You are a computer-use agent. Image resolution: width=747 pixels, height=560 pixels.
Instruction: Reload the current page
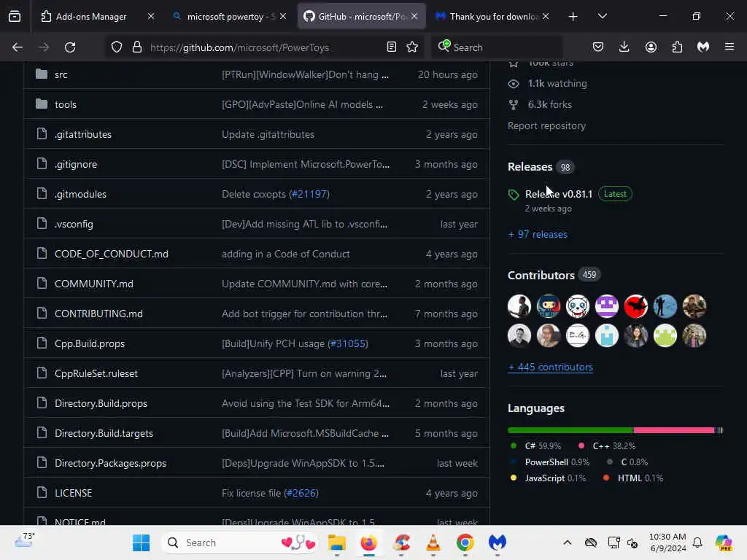[70, 47]
